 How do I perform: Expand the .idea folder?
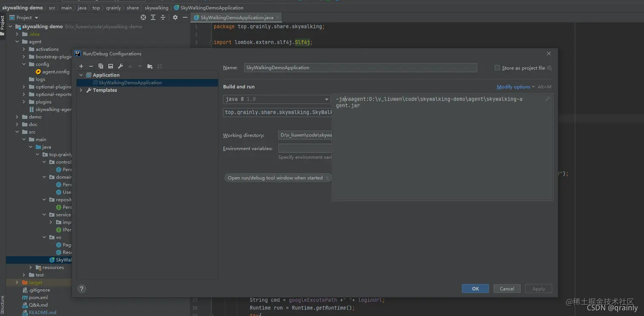pos(17,34)
